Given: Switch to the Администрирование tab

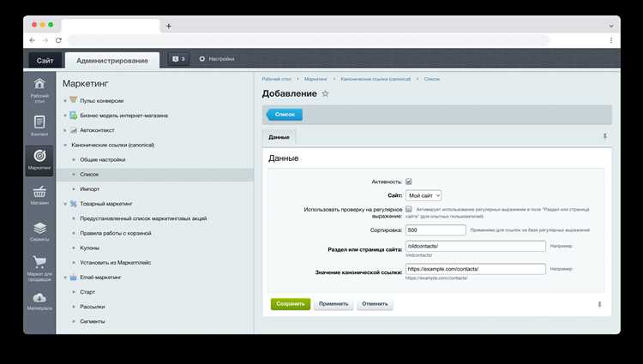Looking at the screenshot, I should [x=112, y=60].
